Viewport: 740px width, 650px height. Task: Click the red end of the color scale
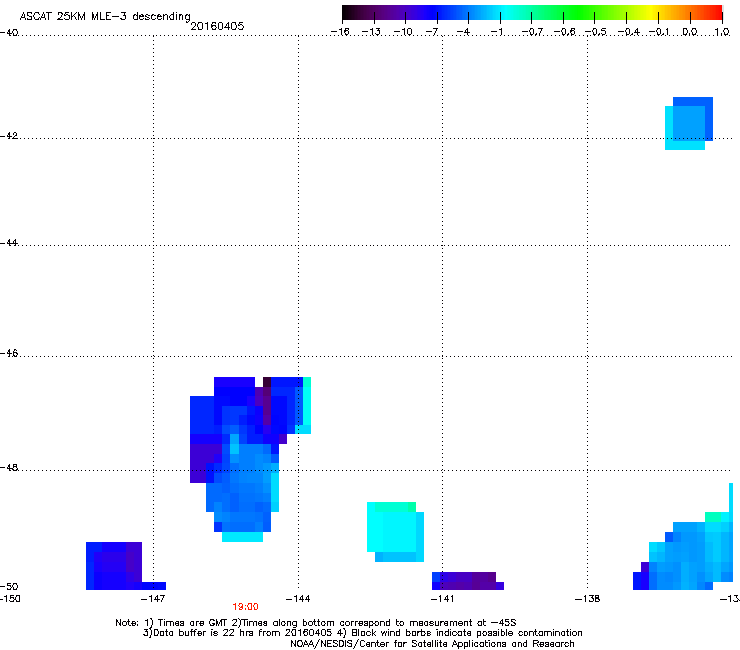715,12
